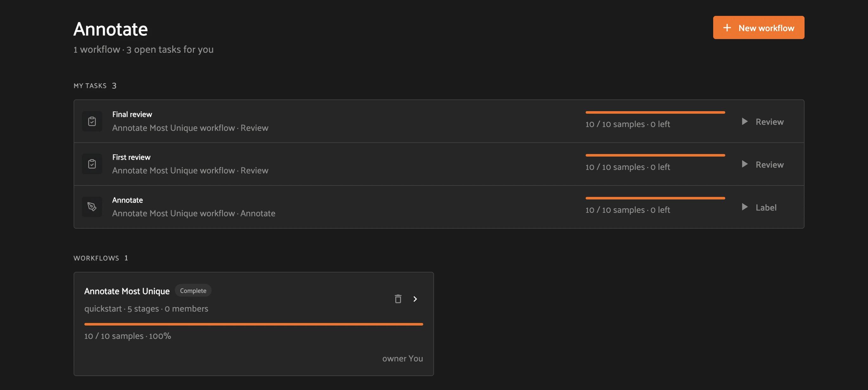Click the Complete status badge
The height and width of the screenshot is (390, 868).
[193, 291]
